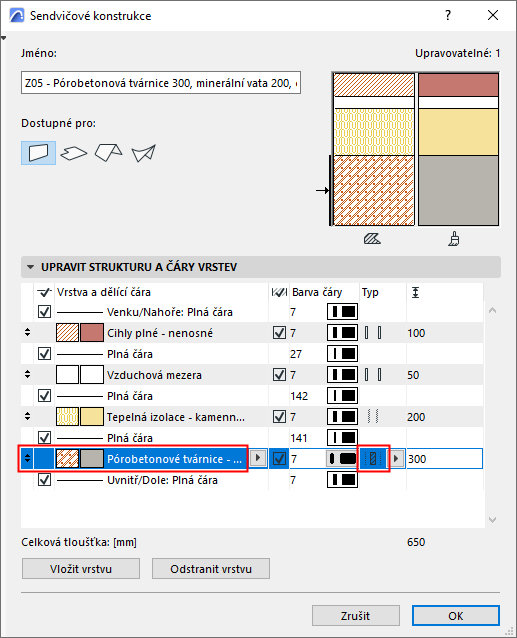This screenshot has width=517, height=638.
Task: Click the core type icon for Pórobetonové tvárnice
Action: tap(373, 459)
